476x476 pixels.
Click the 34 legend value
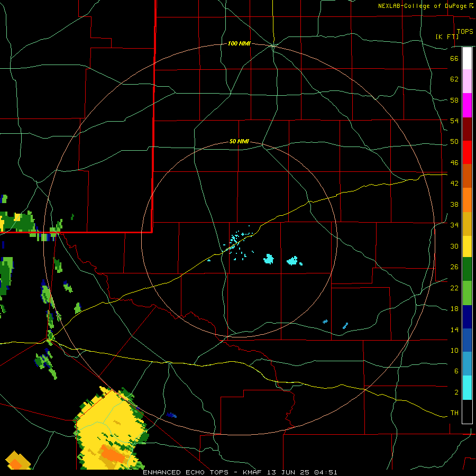(x=454, y=225)
